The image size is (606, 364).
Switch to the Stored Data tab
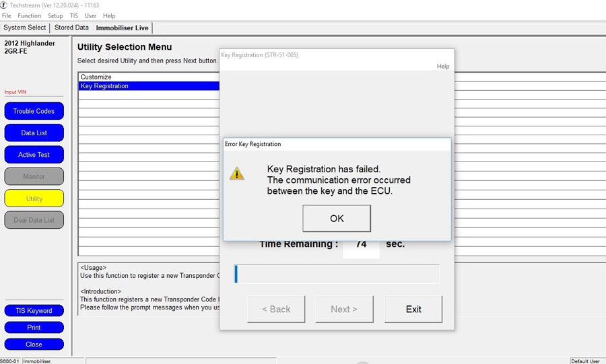[x=71, y=28]
